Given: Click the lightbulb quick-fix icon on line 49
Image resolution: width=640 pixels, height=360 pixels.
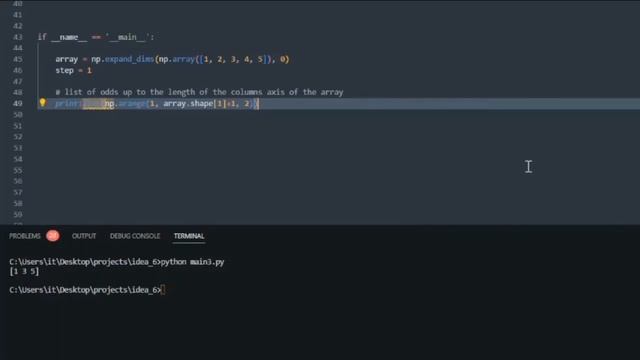Looking at the screenshot, I should 42,102.
